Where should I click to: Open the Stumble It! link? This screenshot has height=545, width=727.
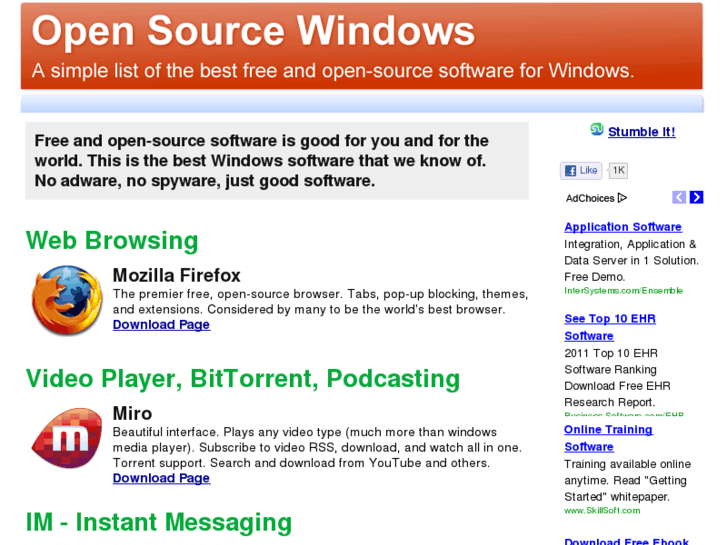[642, 132]
